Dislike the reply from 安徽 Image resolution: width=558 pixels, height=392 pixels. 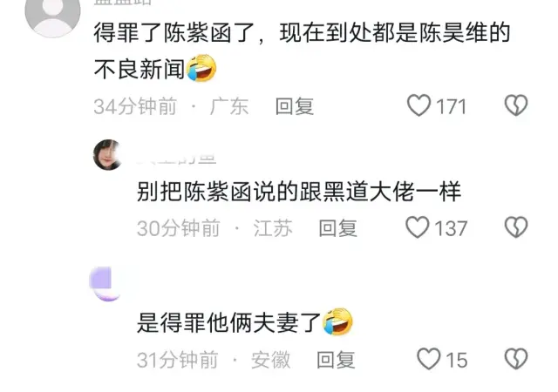pyautogui.click(x=516, y=359)
